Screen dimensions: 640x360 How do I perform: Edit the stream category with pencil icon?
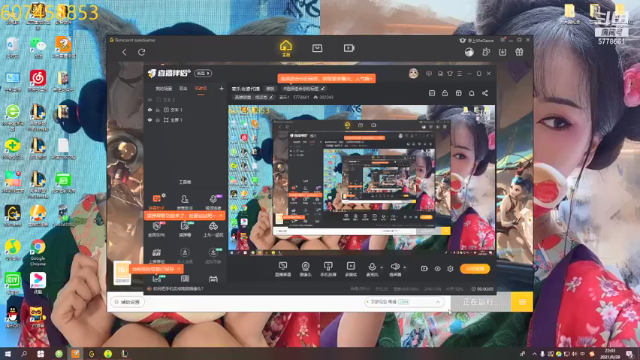(x=271, y=97)
